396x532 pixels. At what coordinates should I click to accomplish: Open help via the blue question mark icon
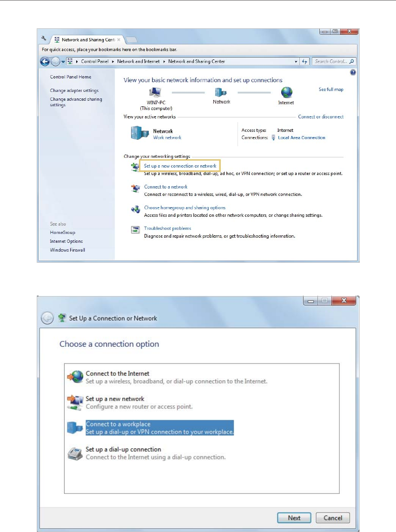pyautogui.click(x=353, y=72)
